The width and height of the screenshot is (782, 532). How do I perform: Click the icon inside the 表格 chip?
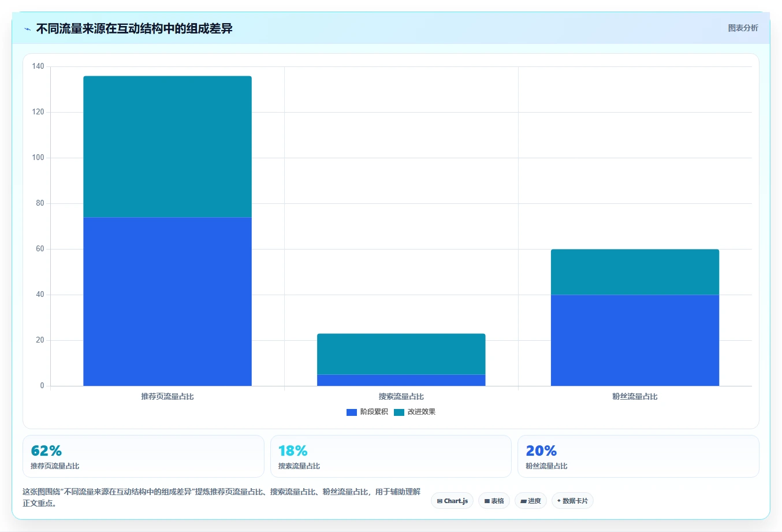click(x=487, y=501)
